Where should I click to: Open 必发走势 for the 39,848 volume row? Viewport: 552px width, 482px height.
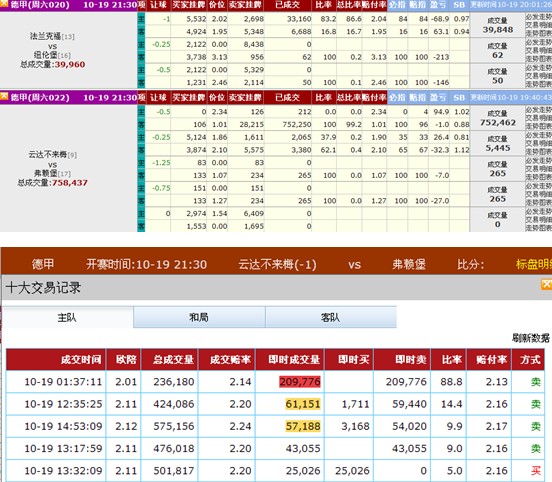click(539, 17)
